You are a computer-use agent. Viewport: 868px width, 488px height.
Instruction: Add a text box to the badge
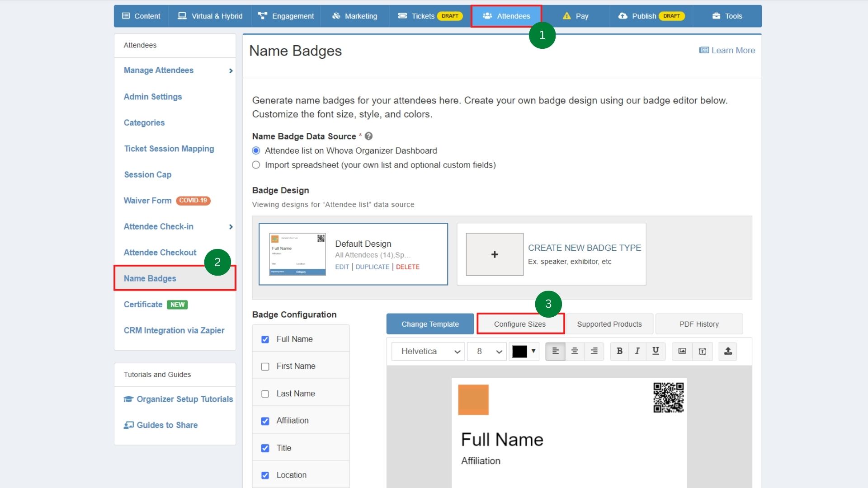coord(703,351)
